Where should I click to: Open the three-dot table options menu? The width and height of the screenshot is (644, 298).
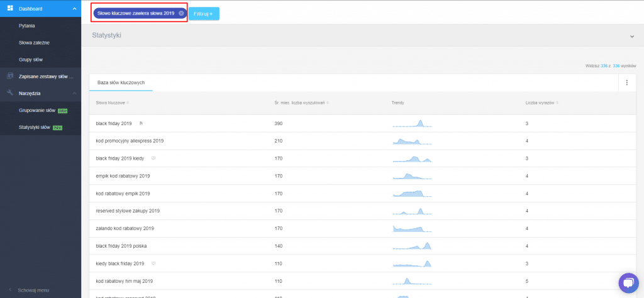(x=626, y=82)
